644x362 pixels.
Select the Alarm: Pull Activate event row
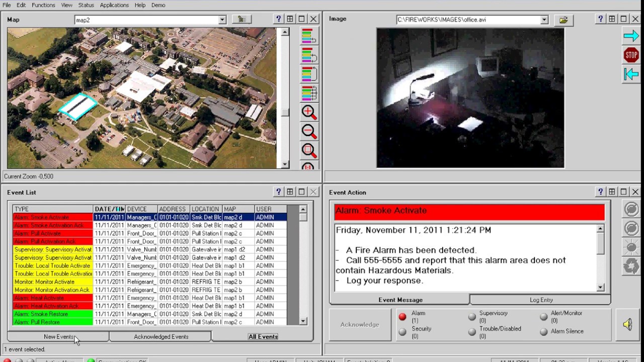(150, 233)
